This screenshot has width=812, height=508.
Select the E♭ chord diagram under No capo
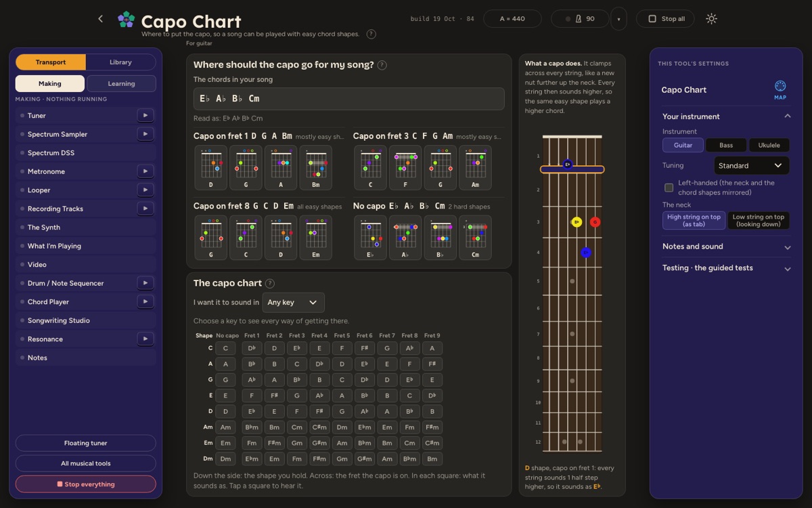click(370, 238)
